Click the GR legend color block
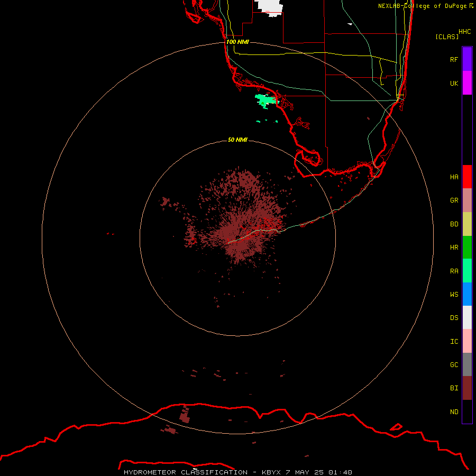 (467, 200)
